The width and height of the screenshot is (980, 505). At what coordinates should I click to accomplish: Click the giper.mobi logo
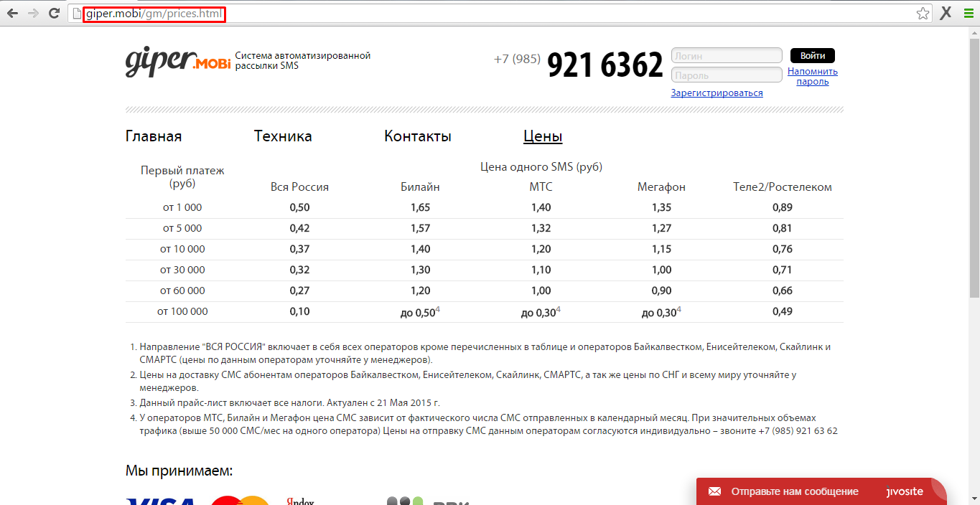point(178,62)
